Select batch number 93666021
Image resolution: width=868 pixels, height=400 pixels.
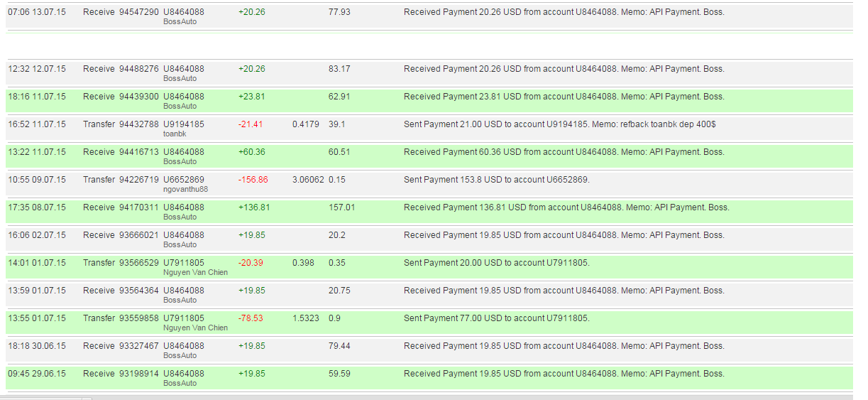click(x=139, y=235)
